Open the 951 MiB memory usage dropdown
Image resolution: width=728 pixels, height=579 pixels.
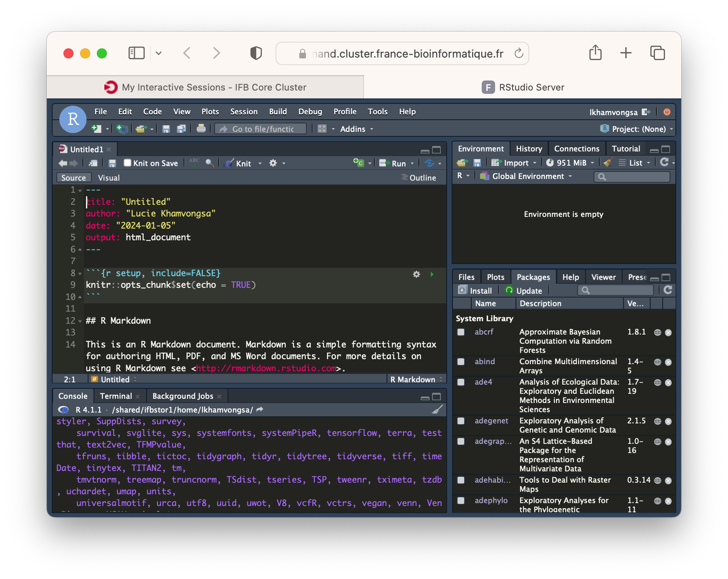[x=570, y=163]
